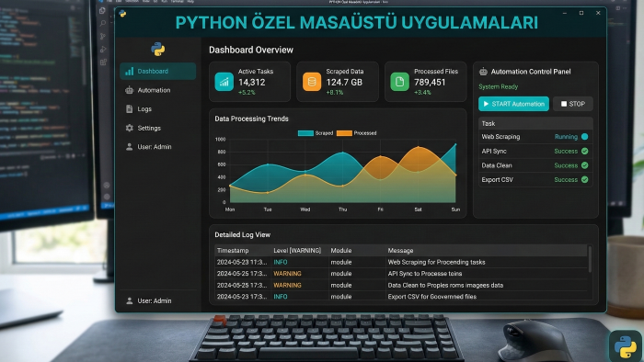Click the STOP button
Screen dimensions: 644x362
click(573, 104)
